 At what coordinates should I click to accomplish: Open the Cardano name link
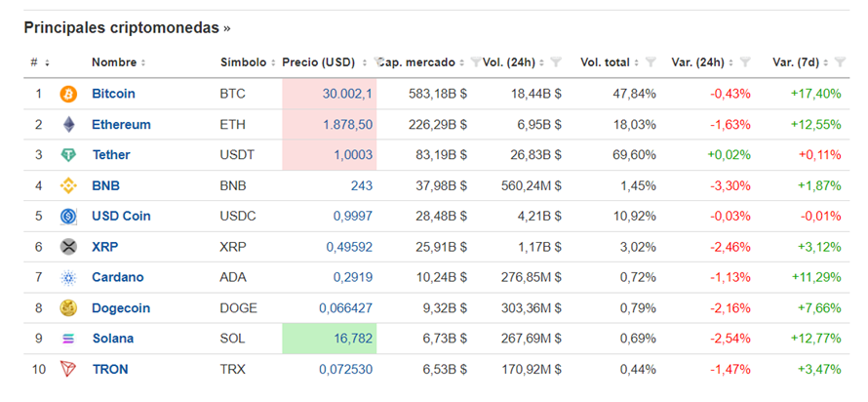(118, 277)
